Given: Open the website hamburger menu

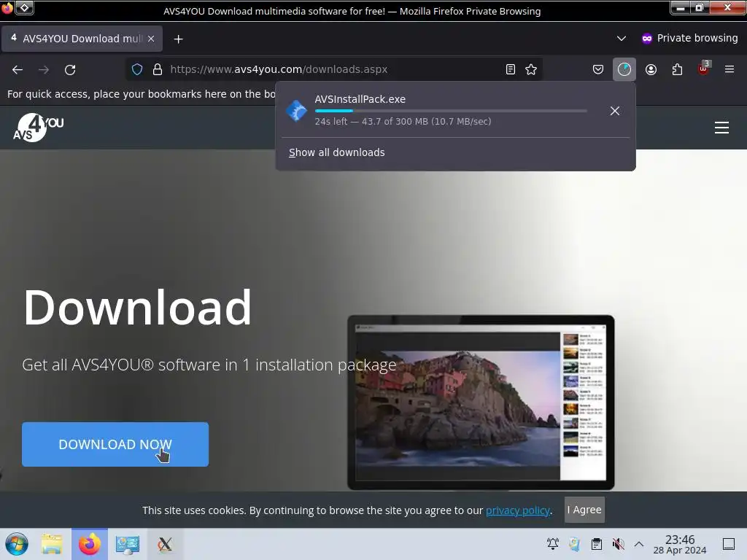Looking at the screenshot, I should point(721,128).
